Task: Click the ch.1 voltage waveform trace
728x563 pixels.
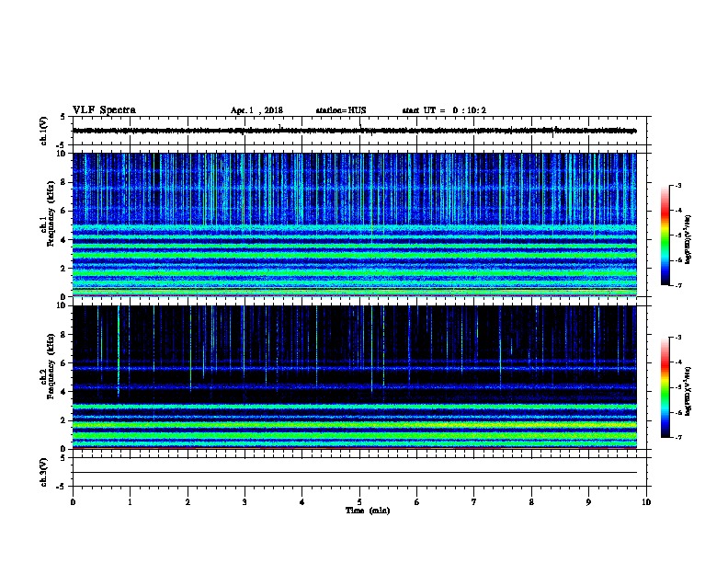Action: [354, 131]
